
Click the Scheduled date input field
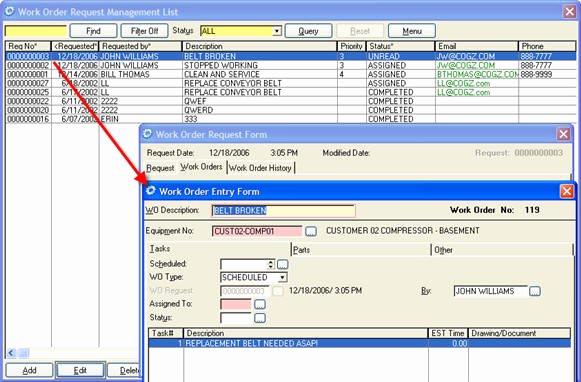(x=244, y=264)
